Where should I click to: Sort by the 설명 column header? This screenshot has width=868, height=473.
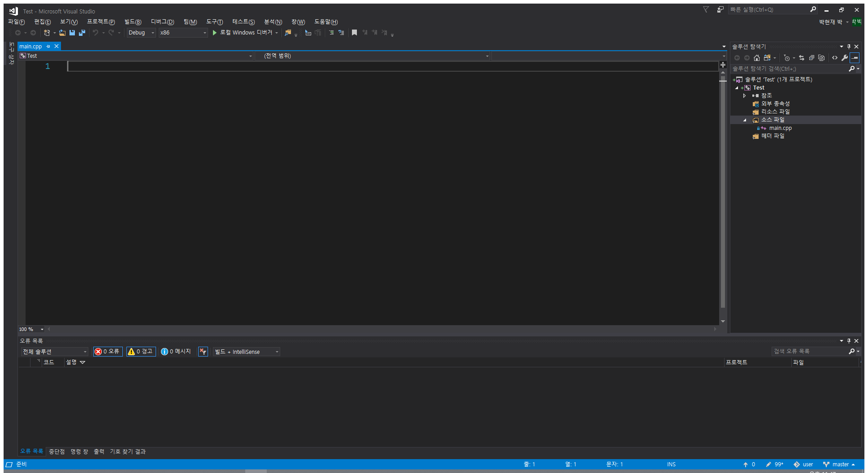[x=71, y=362]
